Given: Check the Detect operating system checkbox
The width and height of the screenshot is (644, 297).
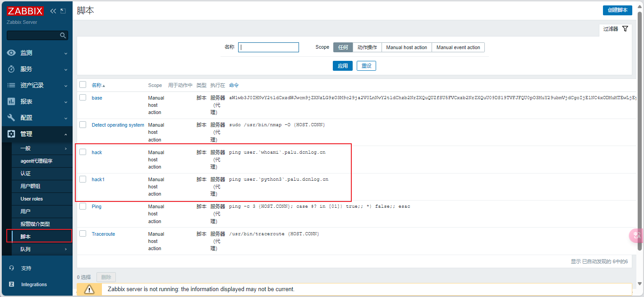Looking at the screenshot, I should point(83,125).
